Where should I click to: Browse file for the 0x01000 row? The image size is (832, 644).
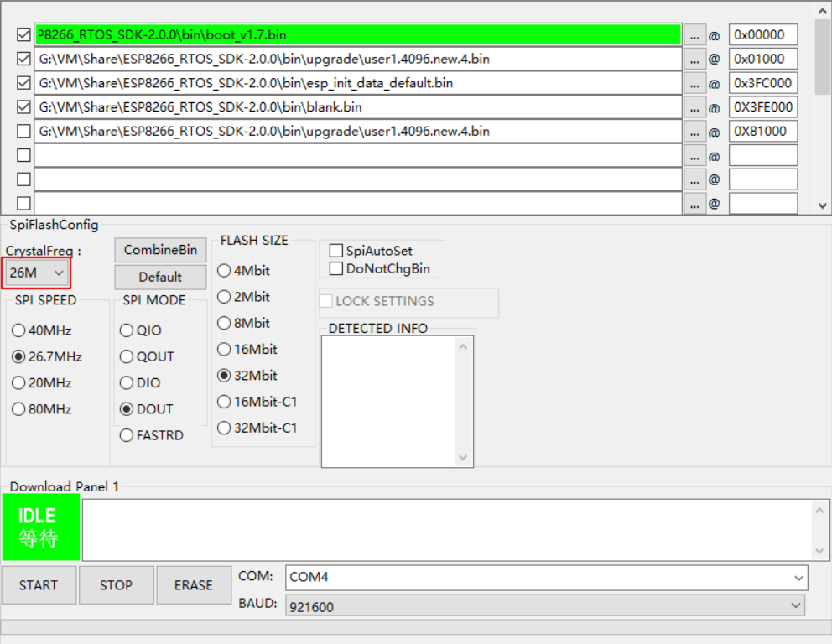point(694,59)
